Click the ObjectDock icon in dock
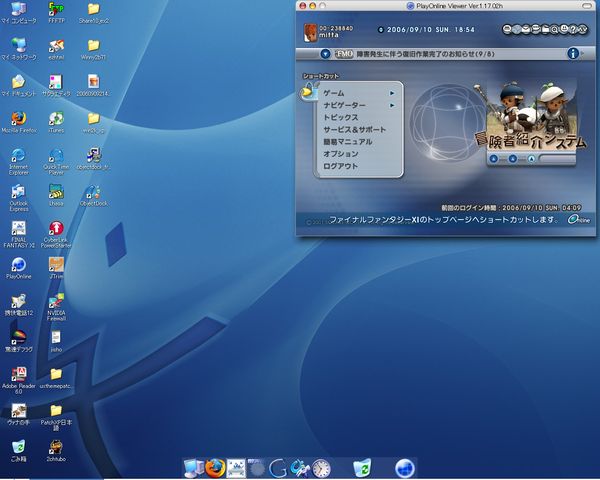The width and height of the screenshot is (600, 480). [x=300, y=468]
